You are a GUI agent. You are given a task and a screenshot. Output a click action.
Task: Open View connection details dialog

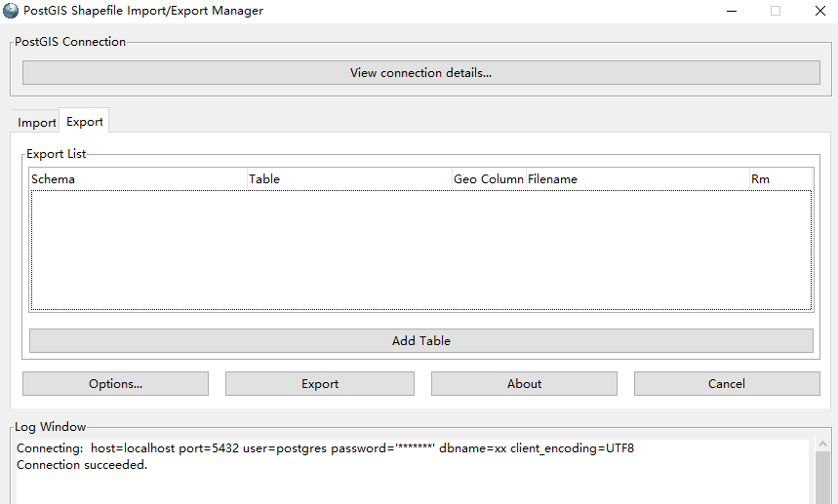tap(421, 72)
